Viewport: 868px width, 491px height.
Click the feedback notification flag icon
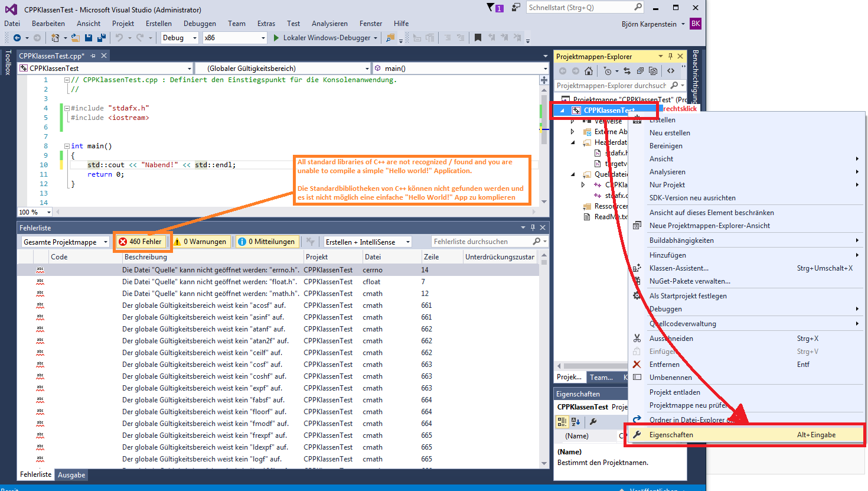pos(491,8)
